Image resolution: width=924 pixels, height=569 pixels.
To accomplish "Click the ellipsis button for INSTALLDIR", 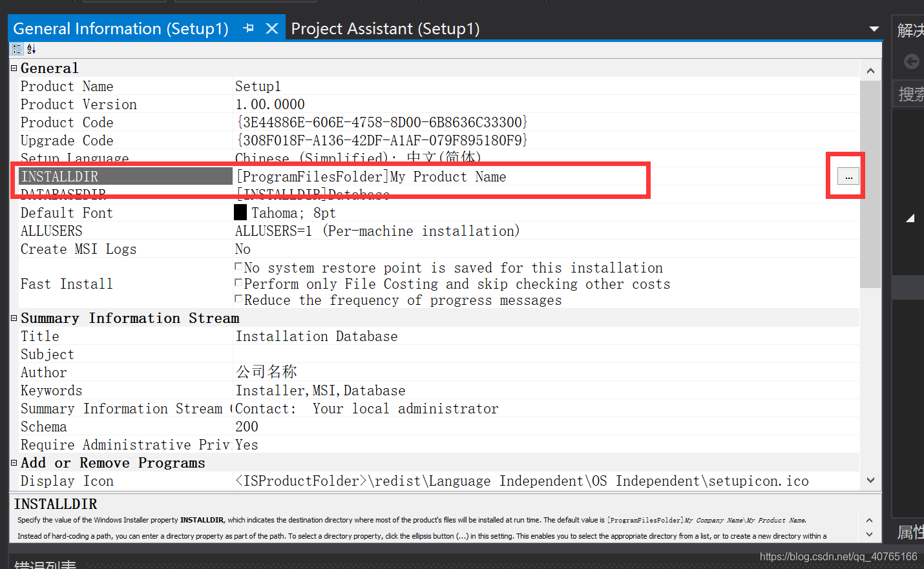I will [848, 176].
